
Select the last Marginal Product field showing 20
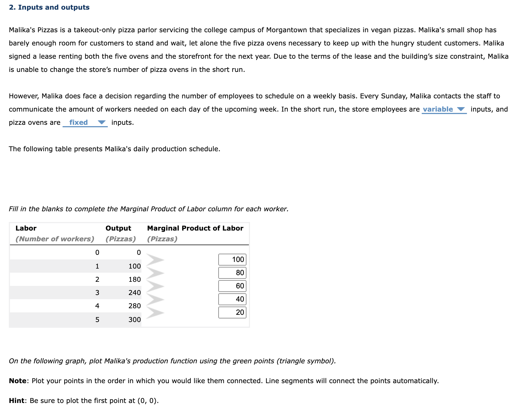pyautogui.click(x=232, y=312)
